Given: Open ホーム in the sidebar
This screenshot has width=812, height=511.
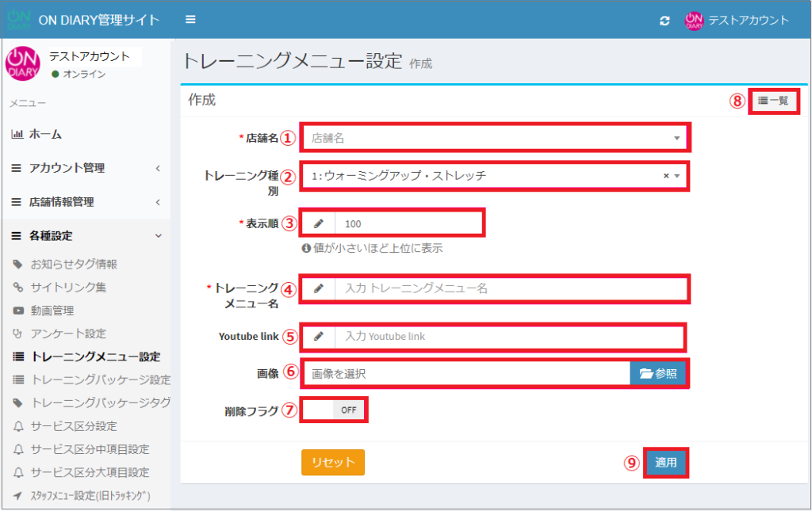Looking at the screenshot, I should point(45,135).
